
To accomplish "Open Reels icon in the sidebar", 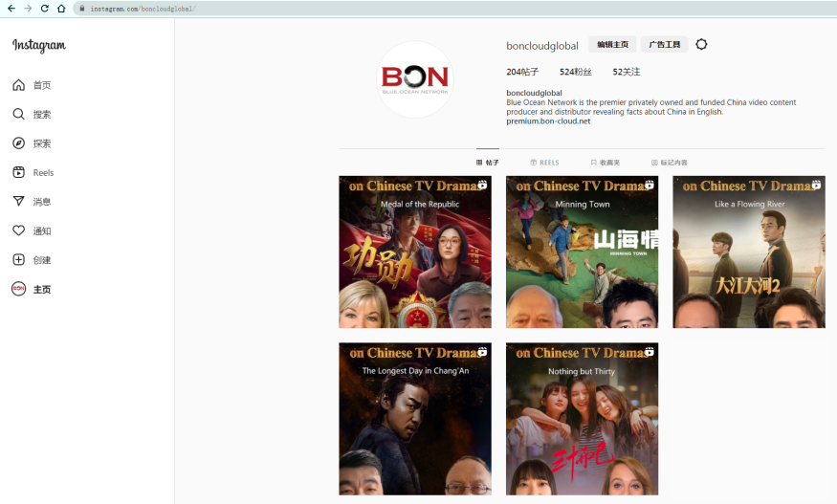I will (19, 172).
